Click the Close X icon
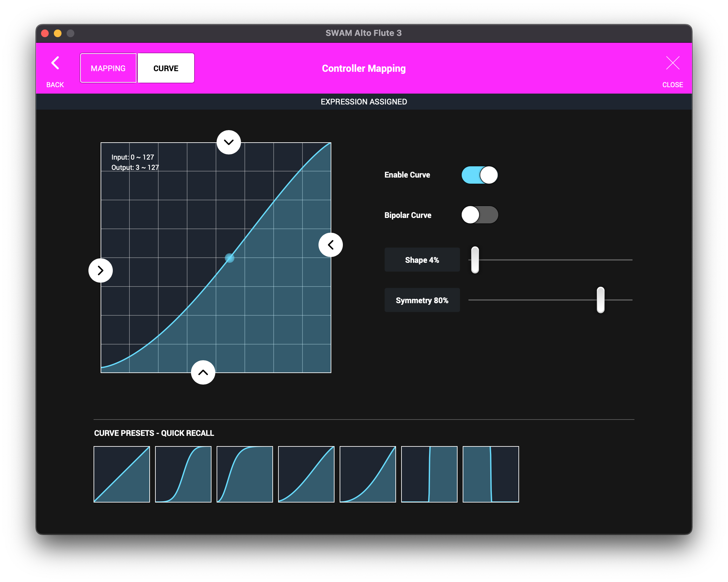This screenshot has height=582, width=728. pos(672,63)
